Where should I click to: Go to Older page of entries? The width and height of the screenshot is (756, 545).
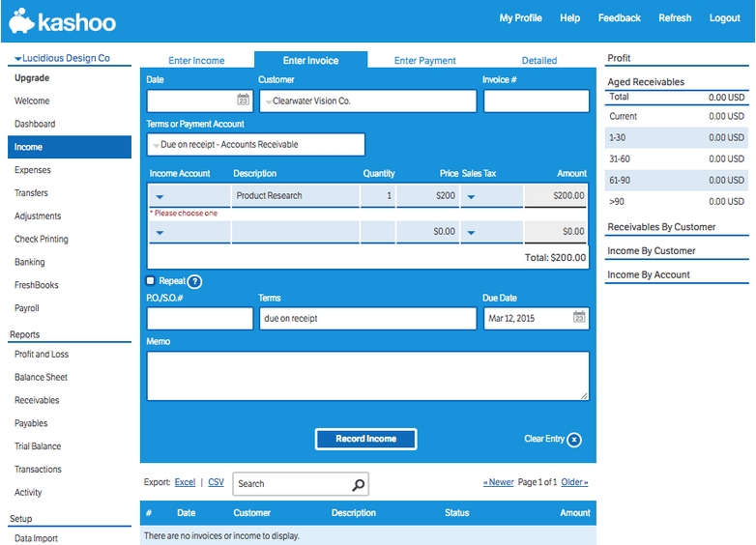point(574,482)
